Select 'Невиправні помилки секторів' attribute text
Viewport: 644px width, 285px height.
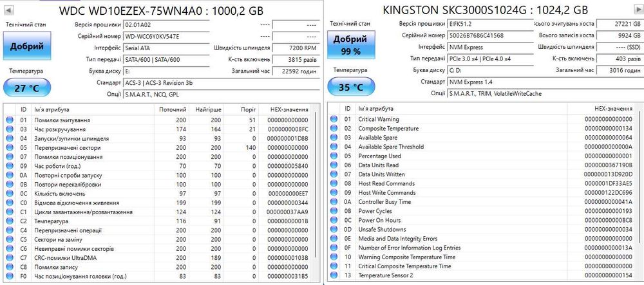tap(74, 249)
